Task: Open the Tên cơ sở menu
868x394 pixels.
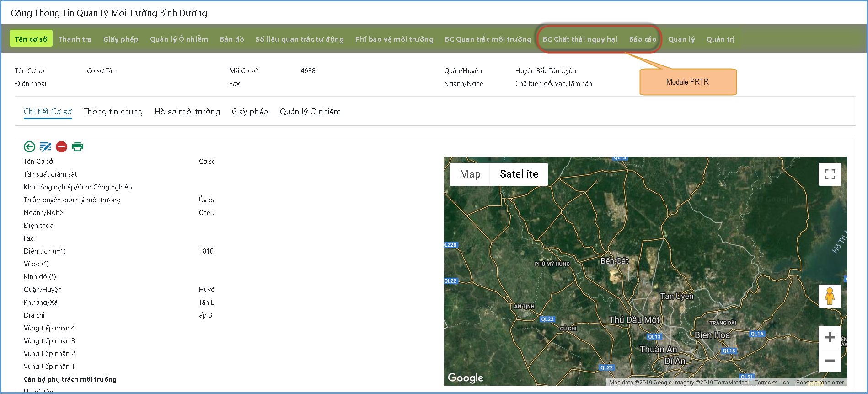Action: tap(31, 39)
